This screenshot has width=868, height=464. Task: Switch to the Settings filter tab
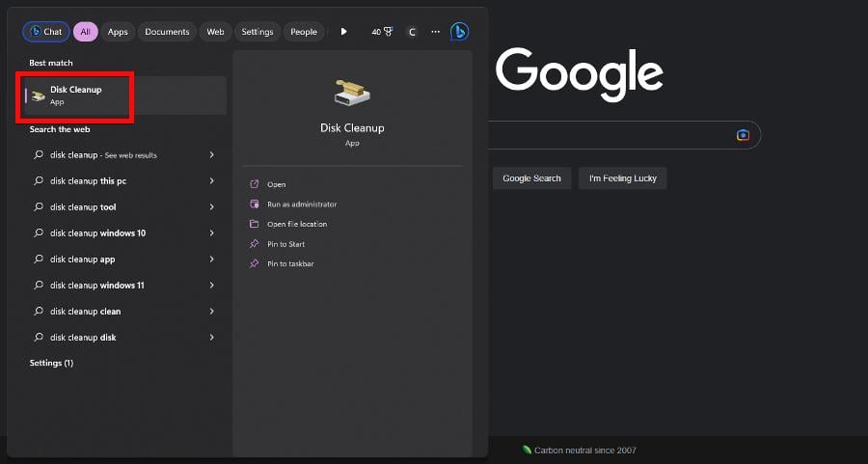click(x=258, y=32)
